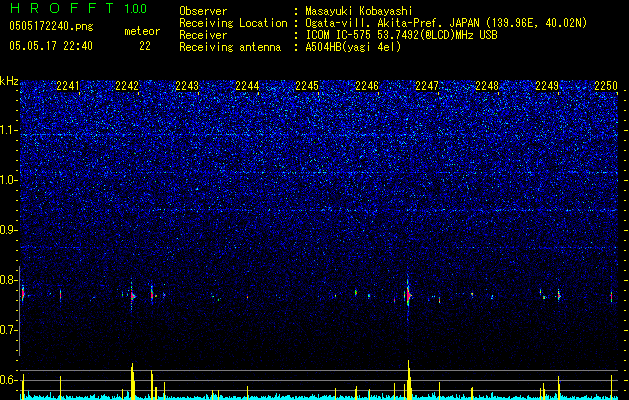The width and height of the screenshot is (629, 400).
Task: Click the 0.7 kHz axis label
Action: coord(9,330)
